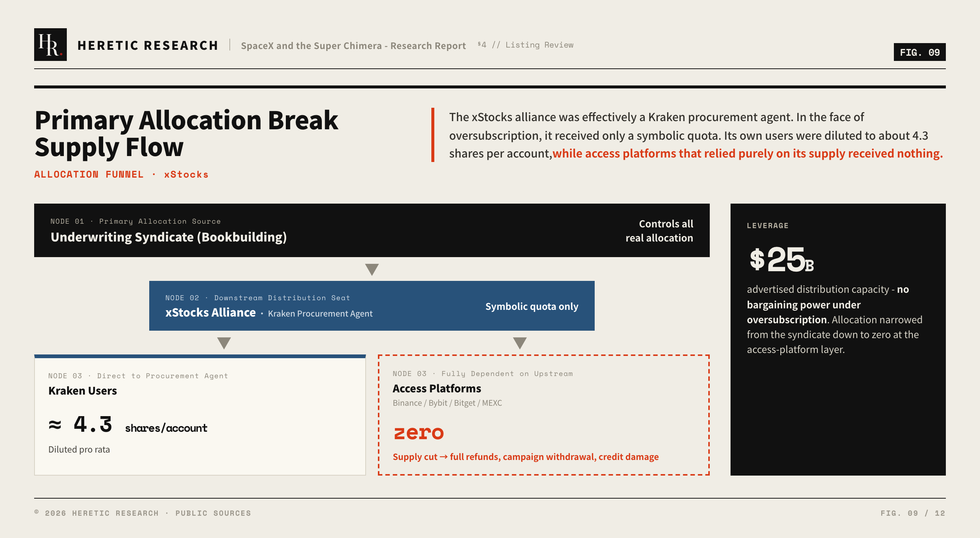The height and width of the screenshot is (538, 980).
Task: Click the "LEVERAGE" panel label
Action: pyautogui.click(x=767, y=226)
